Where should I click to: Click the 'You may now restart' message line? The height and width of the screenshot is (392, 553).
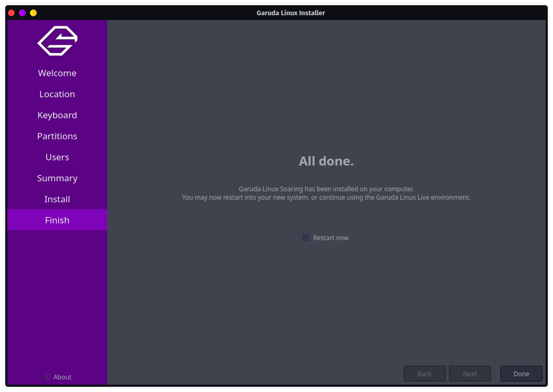pos(326,198)
